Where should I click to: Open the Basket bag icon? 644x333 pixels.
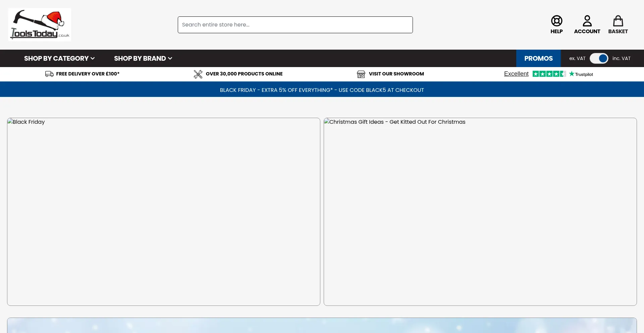coord(618,21)
